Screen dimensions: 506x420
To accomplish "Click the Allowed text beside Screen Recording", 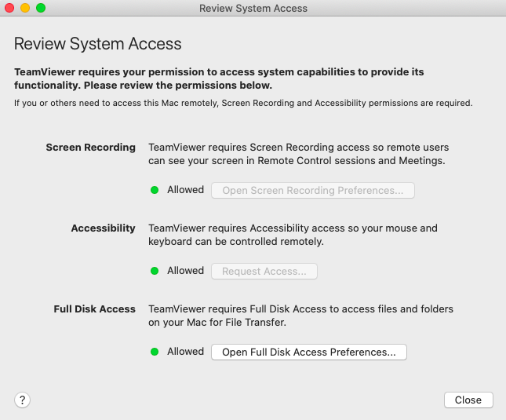I will pos(186,190).
